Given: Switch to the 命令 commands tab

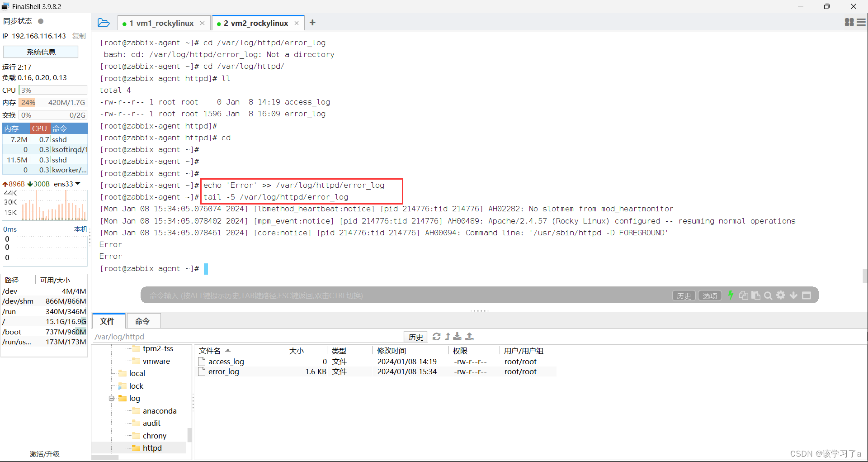Looking at the screenshot, I should (x=143, y=321).
